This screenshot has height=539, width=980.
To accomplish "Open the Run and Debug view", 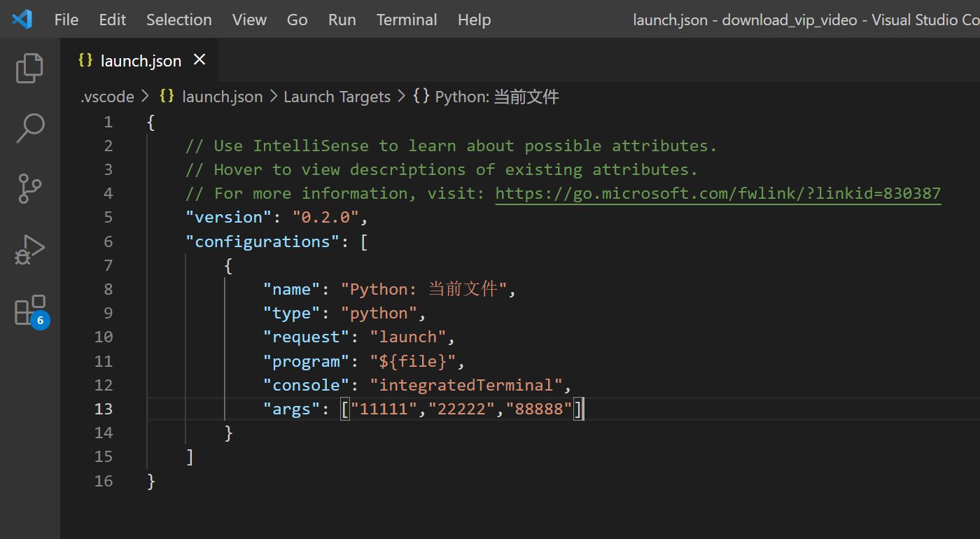I will point(29,249).
